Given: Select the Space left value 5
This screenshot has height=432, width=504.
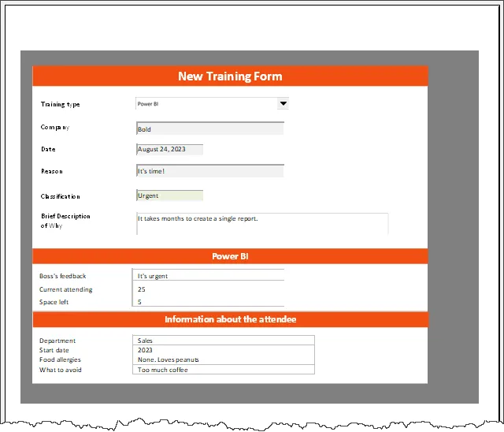Looking at the screenshot, I should tap(209, 302).
